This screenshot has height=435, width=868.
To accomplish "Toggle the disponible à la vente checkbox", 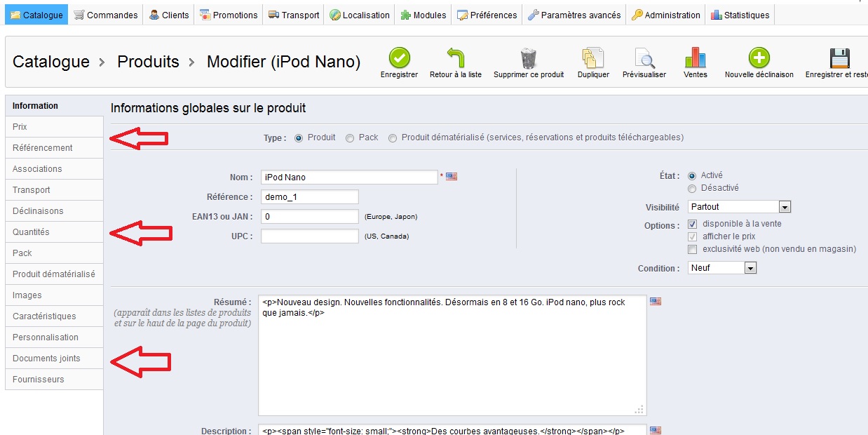I will tap(692, 224).
